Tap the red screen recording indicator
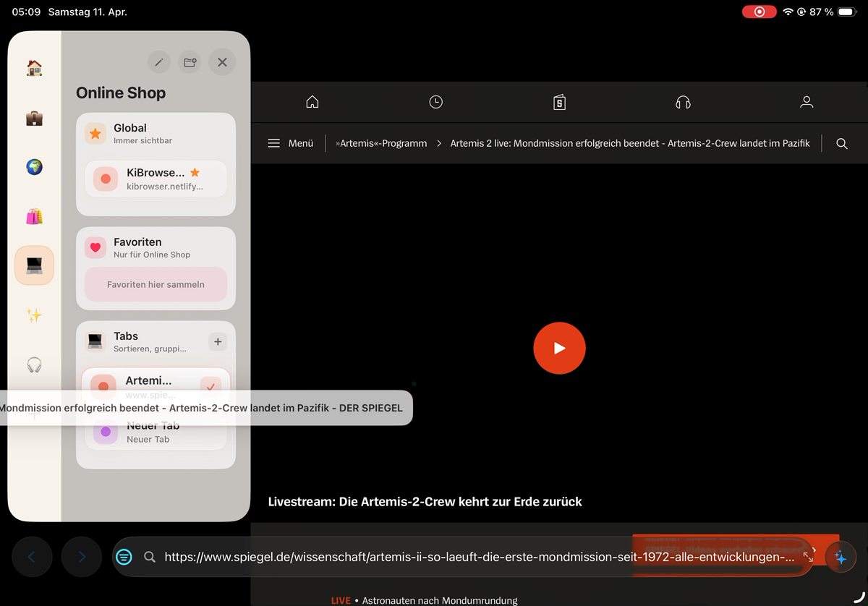Viewport: 868px width, 606px height. [758, 12]
